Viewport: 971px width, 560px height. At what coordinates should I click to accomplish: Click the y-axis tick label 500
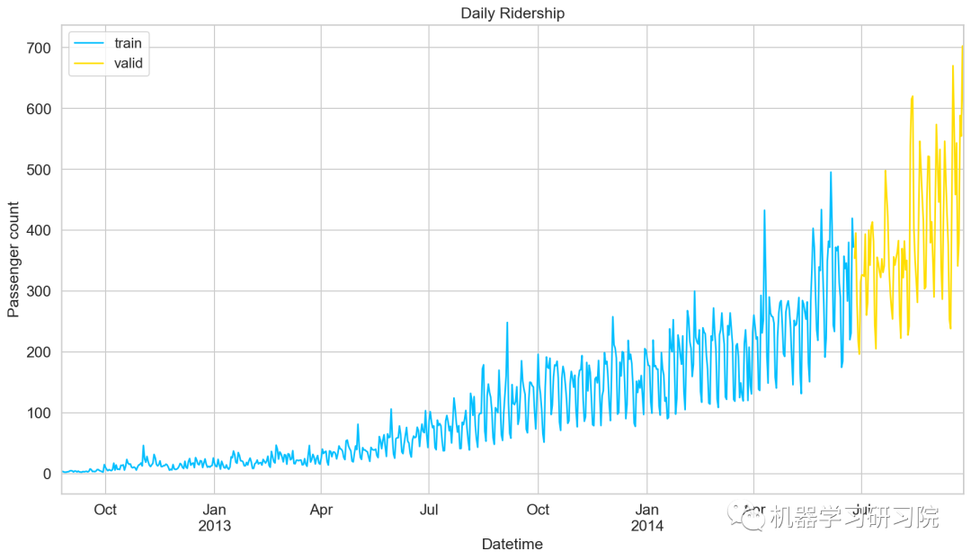[x=39, y=170]
